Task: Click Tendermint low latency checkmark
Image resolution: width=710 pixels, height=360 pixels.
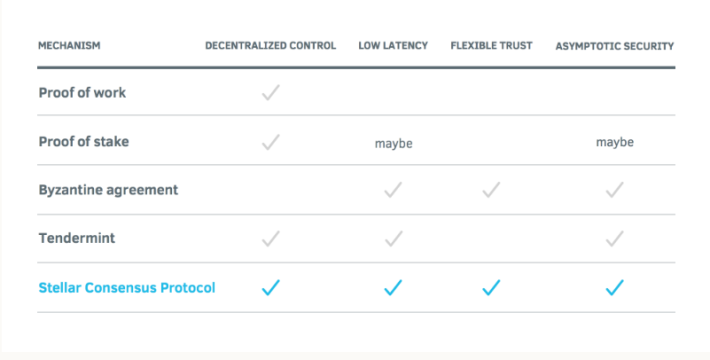Action: 393,239
